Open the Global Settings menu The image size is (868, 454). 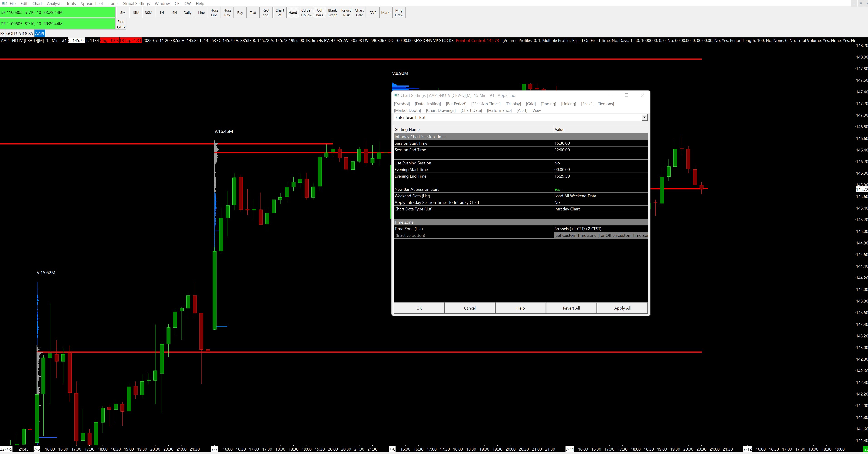136,3
